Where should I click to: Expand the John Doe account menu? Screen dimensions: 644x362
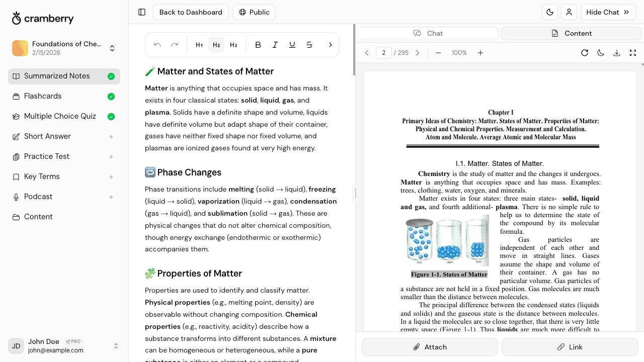pos(116,346)
